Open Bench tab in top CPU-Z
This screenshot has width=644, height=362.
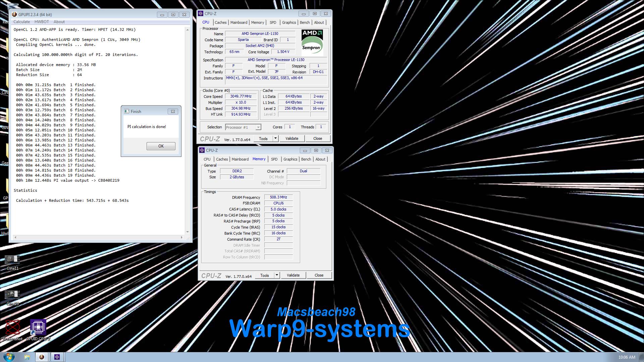tap(305, 22)
